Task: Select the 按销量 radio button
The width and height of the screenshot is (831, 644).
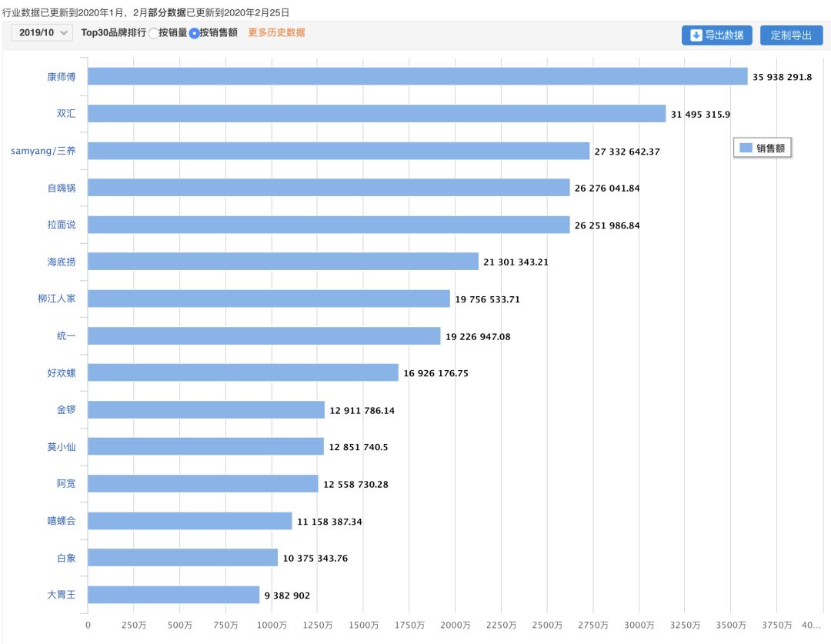Action: point(154,33)
